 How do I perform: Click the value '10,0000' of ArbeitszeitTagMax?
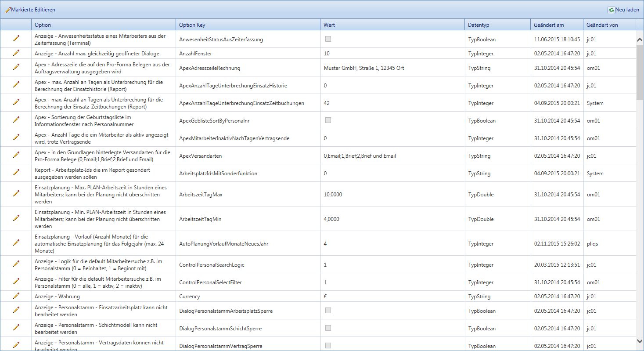pyautogui.click(x=333, y=195)
